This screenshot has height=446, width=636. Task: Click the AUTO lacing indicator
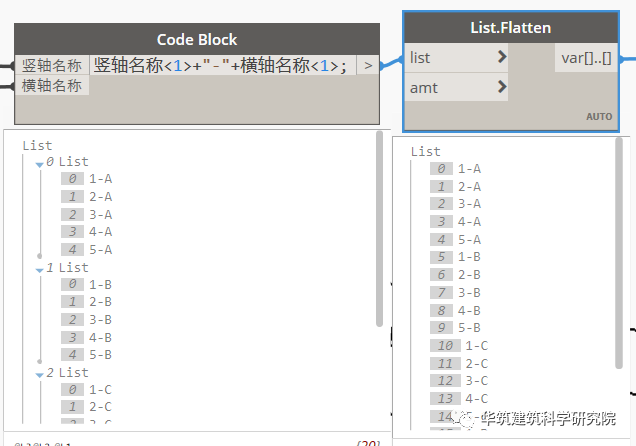599,117
